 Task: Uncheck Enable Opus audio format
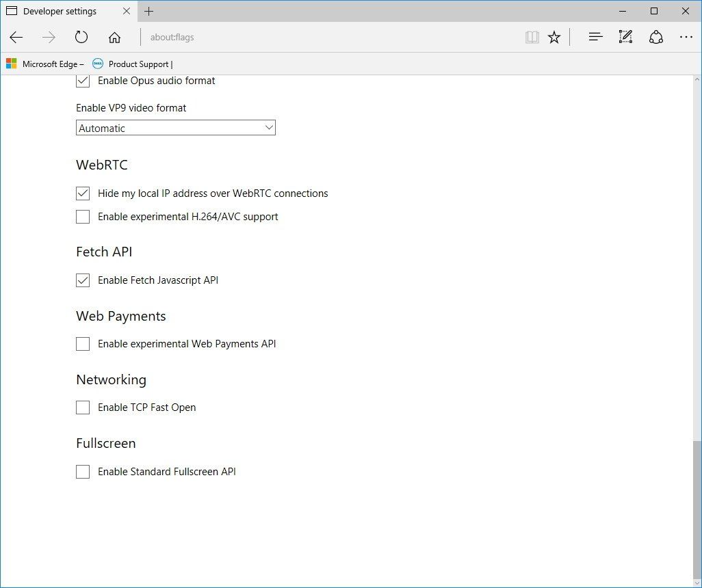[82, 80]
